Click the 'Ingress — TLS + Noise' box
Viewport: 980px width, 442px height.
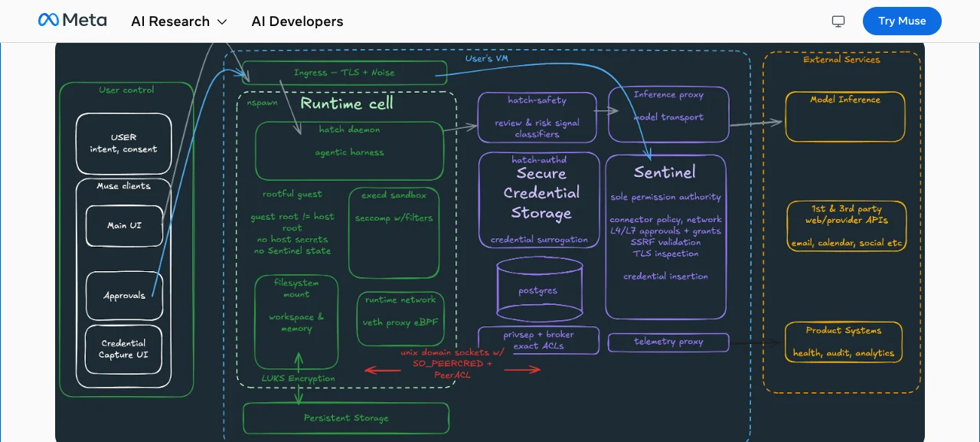click(345, 73)
